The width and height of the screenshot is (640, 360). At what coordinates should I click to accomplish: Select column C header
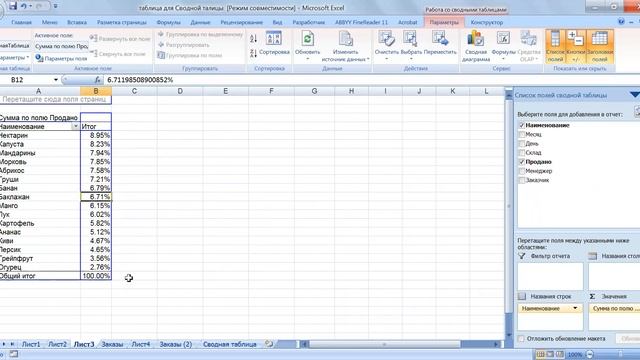click(x=134, y=91)
